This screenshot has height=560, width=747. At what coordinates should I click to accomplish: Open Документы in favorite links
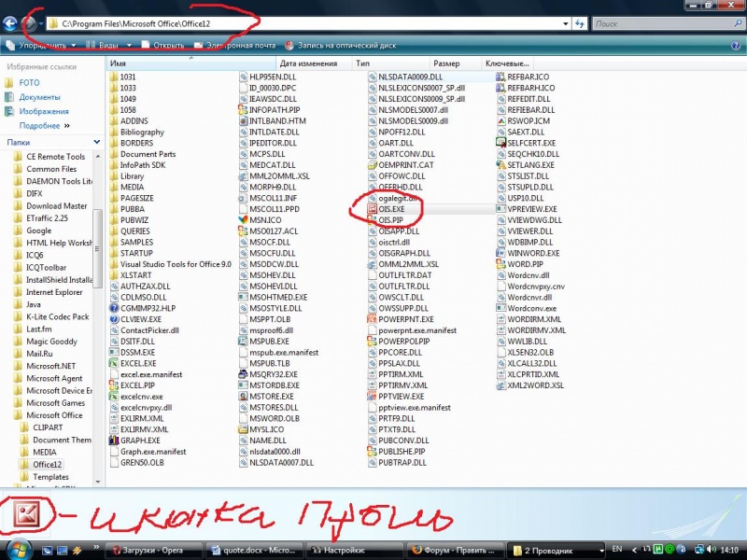(39, 97)
